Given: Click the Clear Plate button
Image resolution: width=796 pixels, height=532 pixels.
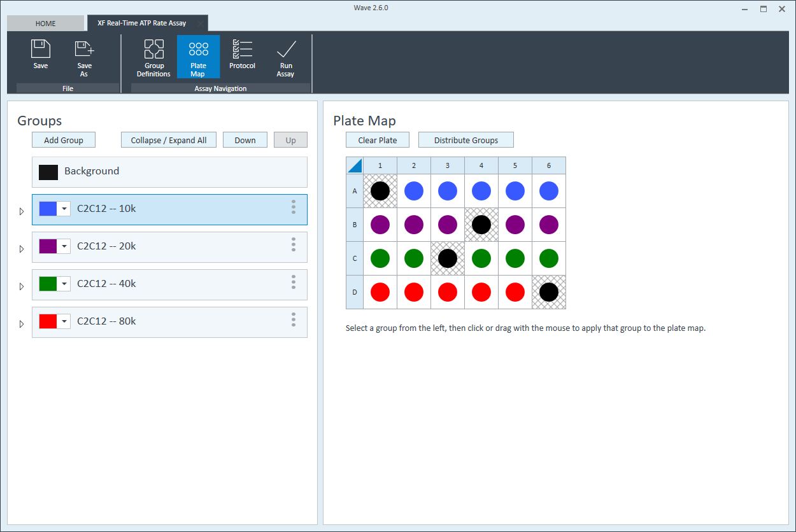Looking at the screenshot, I should 377,140.
